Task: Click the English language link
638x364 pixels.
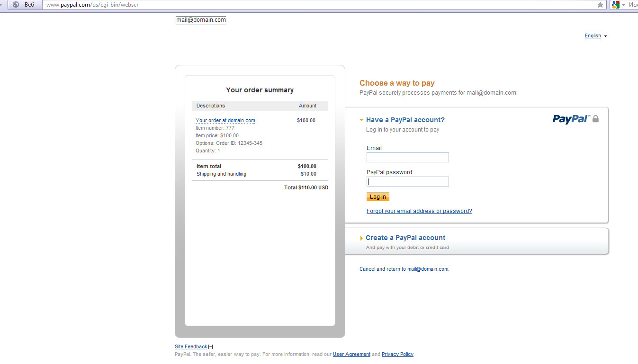Action: point(593,36)
